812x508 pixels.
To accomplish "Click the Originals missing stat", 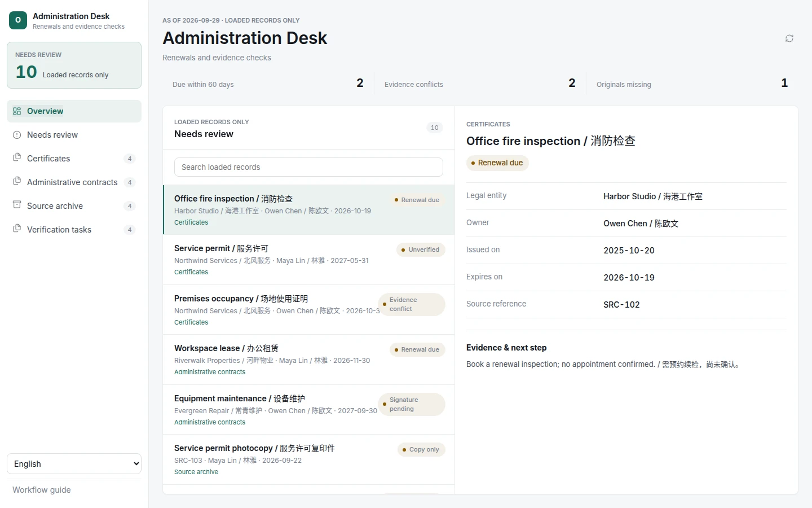I will pos(692,84).
